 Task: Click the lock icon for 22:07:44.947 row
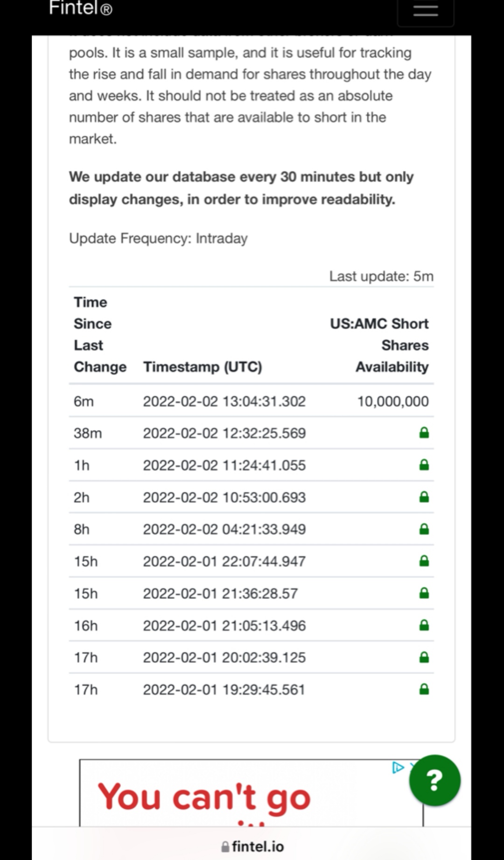tap(424, 561)
